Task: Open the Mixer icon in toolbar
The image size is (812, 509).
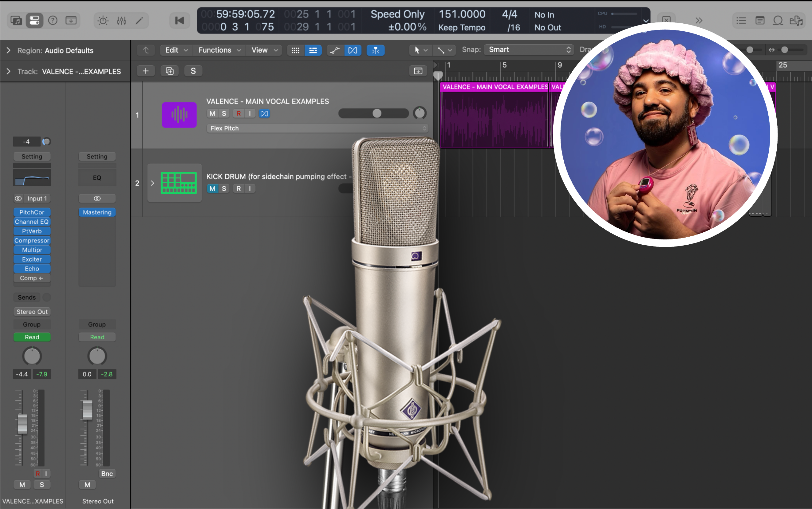Action: click(121, 21)
